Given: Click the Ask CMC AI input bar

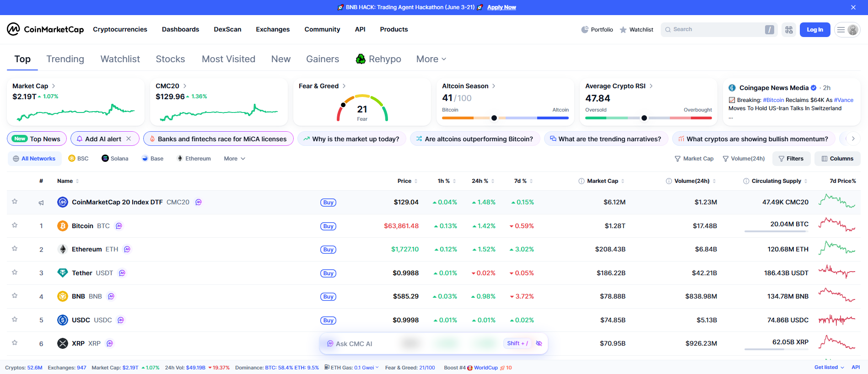Looking at the screenshot, I should 433,343.
